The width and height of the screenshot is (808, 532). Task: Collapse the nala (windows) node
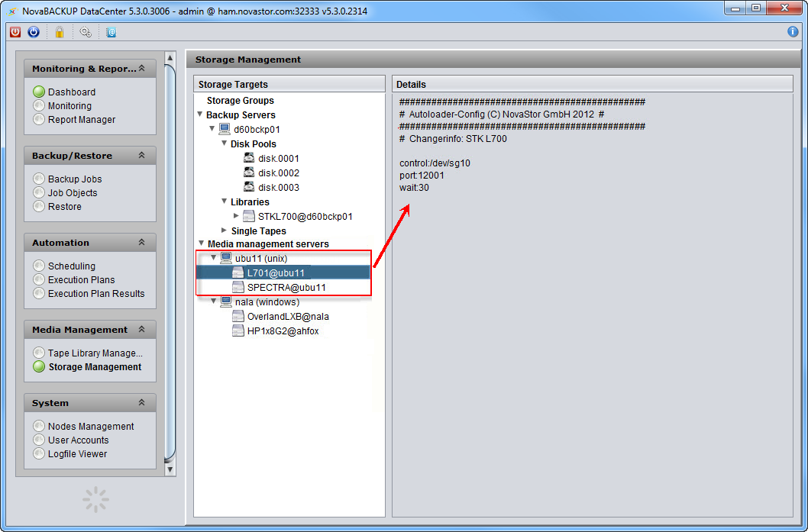click(x=213, y=301)
